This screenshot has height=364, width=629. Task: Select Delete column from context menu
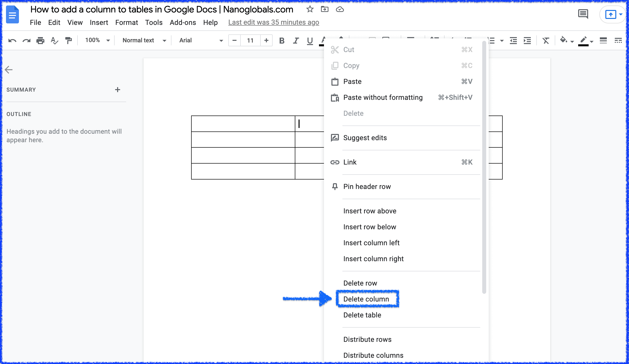click(366, 299)
